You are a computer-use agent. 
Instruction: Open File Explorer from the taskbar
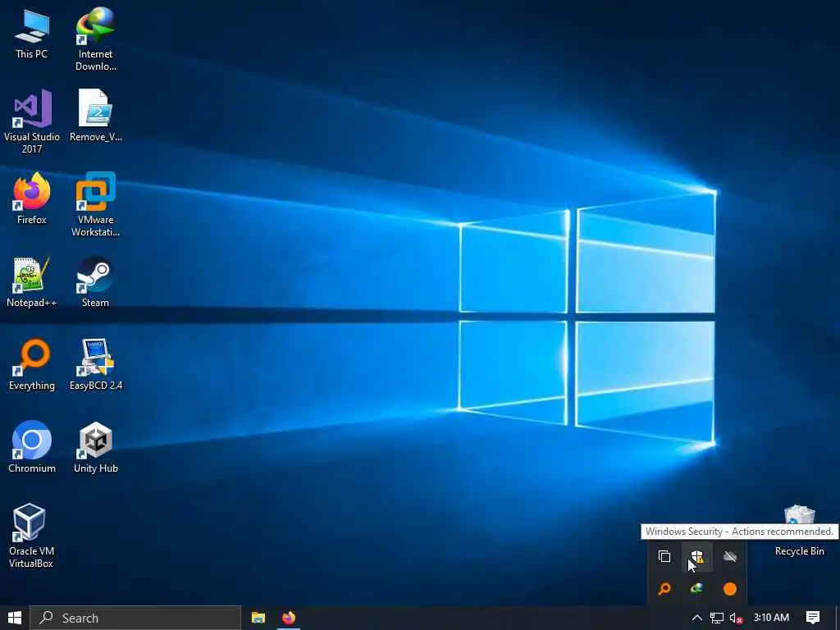click(258, 618)
